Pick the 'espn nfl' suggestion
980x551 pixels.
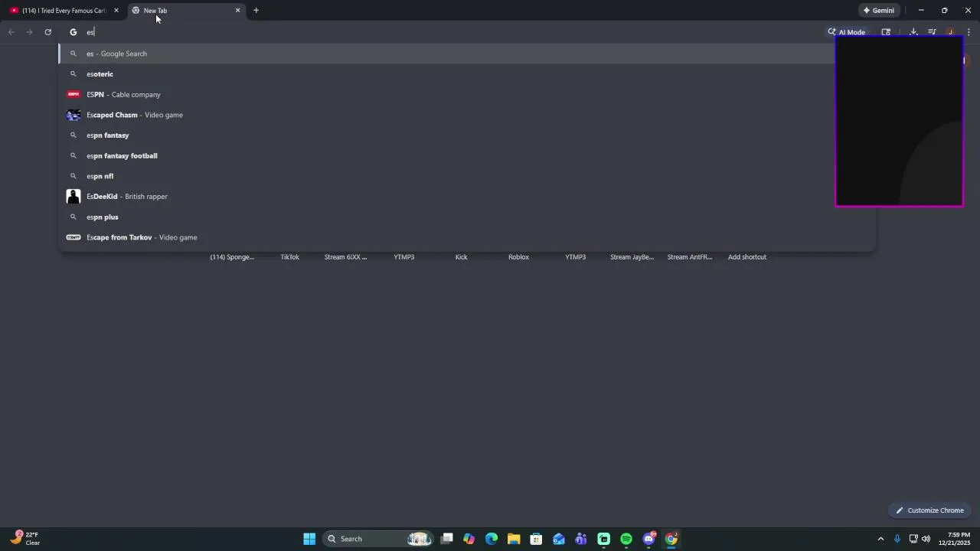(467, 176)
